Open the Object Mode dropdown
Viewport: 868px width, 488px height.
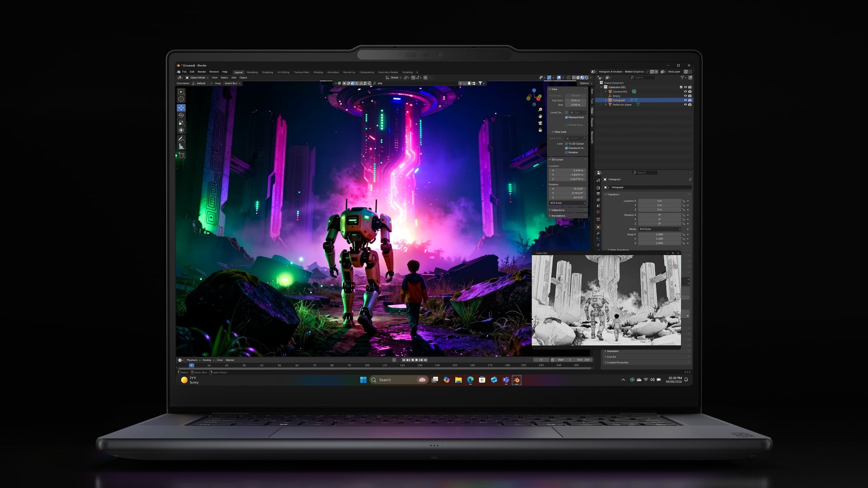pos(197,78)
